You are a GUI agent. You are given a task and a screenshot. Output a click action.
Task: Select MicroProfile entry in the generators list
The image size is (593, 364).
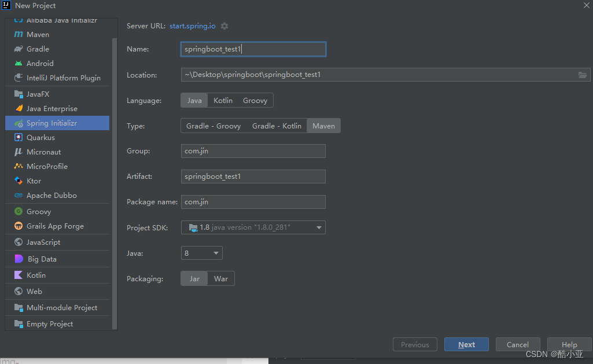coord(57,166)
